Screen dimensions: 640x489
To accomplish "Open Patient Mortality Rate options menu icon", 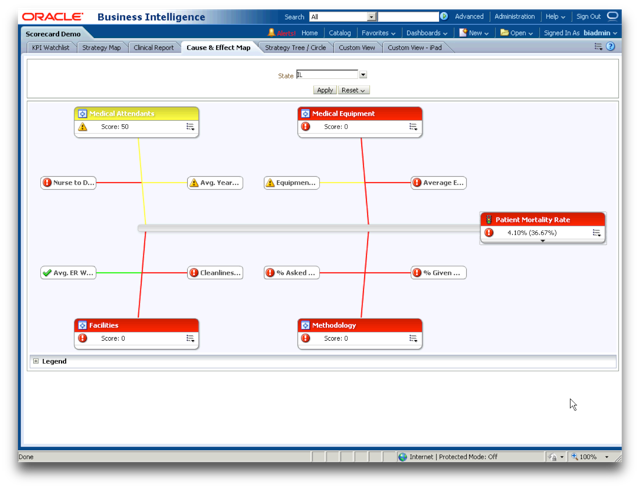I will tap(596, 233).
